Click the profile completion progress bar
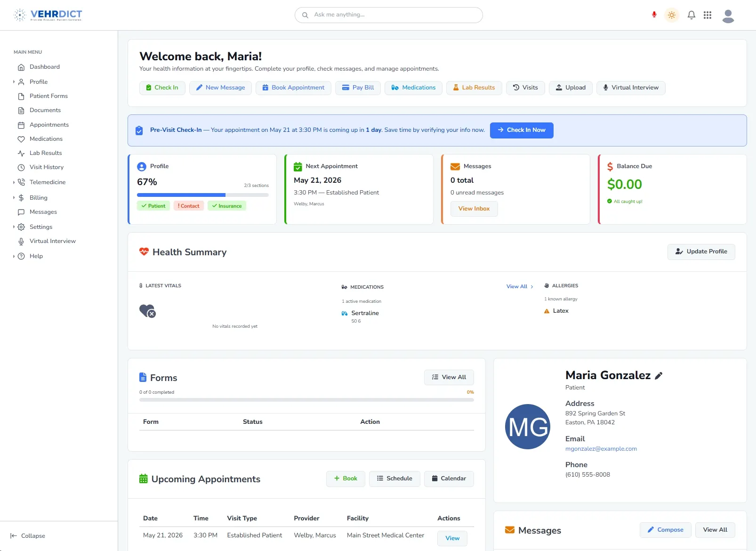Image resolution: width=756 pixels, height=551 pixels. pos(202,195)
